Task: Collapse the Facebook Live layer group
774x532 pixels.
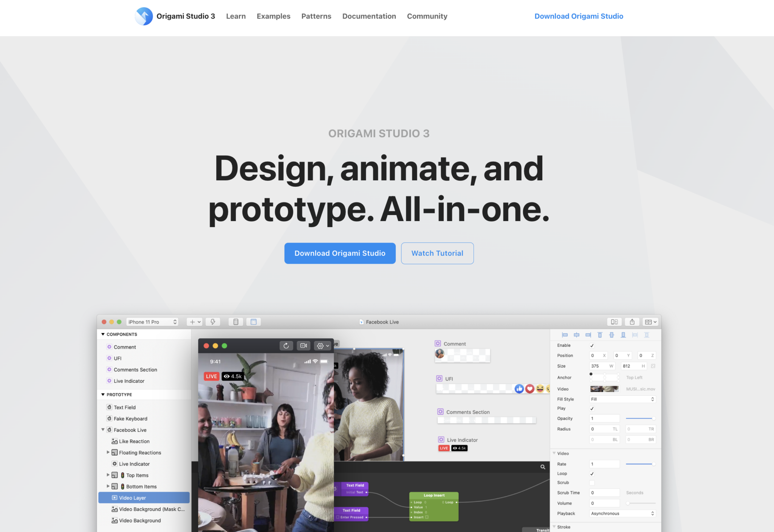Action: click(x=103, y=430)
